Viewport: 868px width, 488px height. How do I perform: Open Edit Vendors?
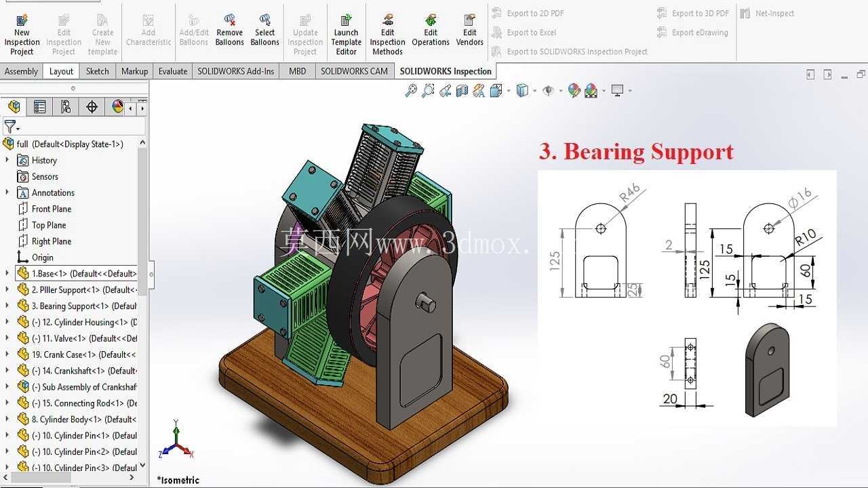coord(470,30)
